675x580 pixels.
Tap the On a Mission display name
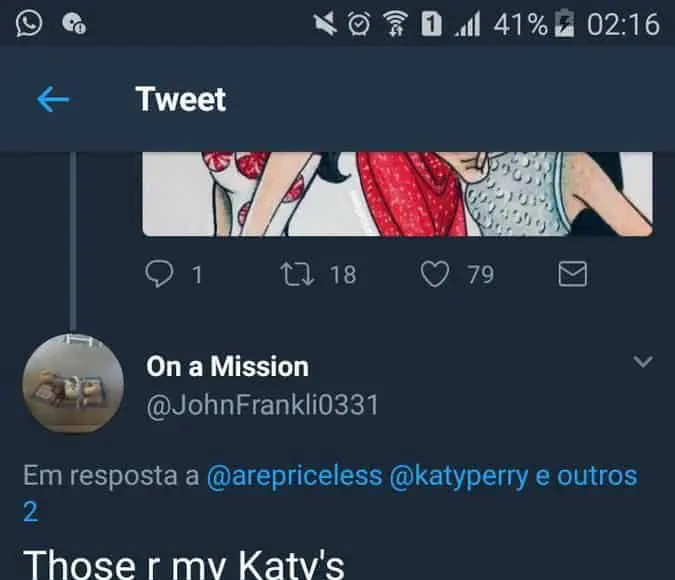pyautogui.click(x=227, y=366)
